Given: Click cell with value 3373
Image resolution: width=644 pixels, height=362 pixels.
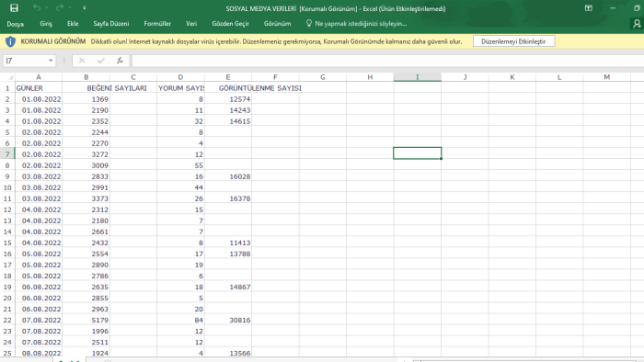Looking at the screenshot, I should click(x=86, y=198).
